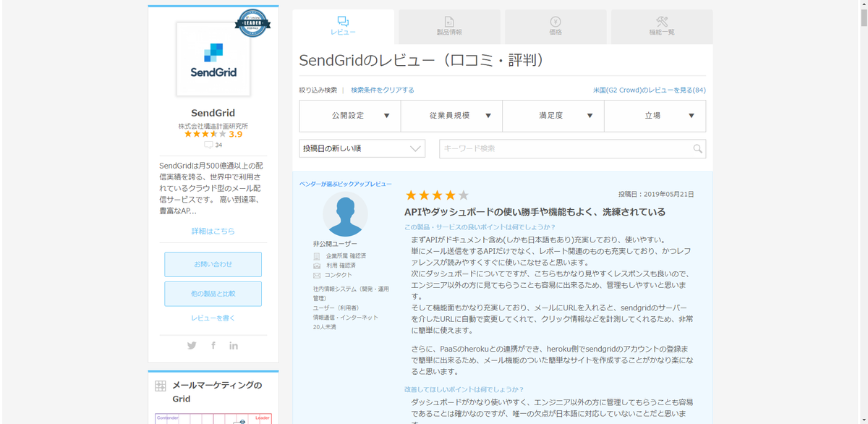
Task: Click the reviewer avatar icon
Action: point(345,214)
